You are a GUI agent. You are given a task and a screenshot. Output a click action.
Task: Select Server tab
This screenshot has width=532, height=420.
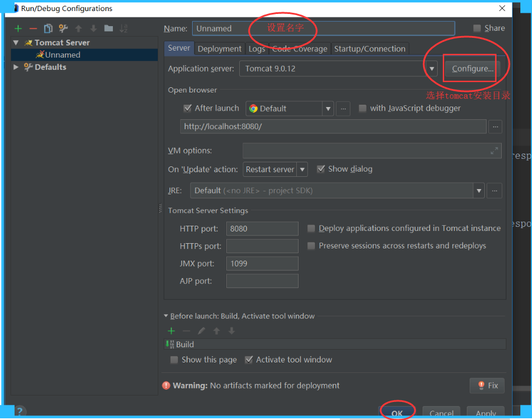[179, 48]
